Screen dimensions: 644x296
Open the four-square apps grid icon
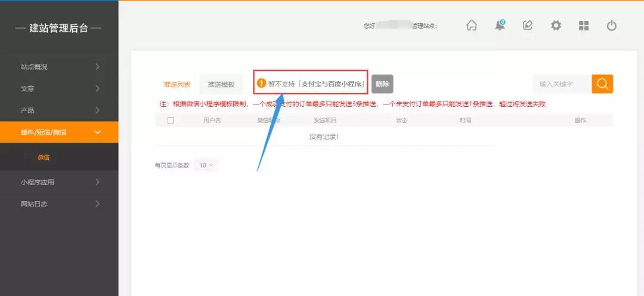coord(584,26)
